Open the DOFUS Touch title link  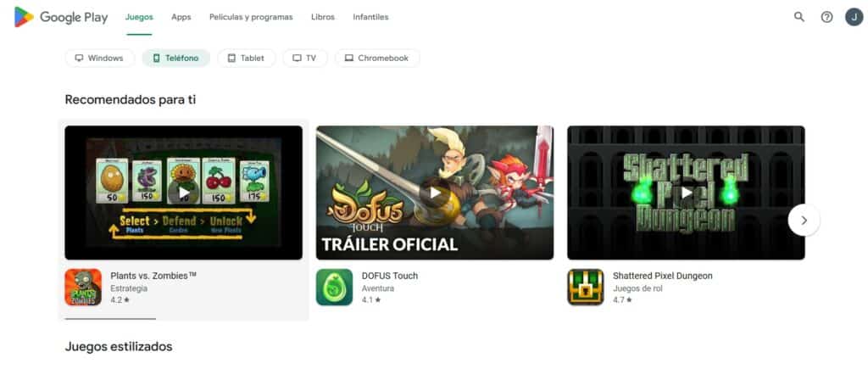[390, 276]
